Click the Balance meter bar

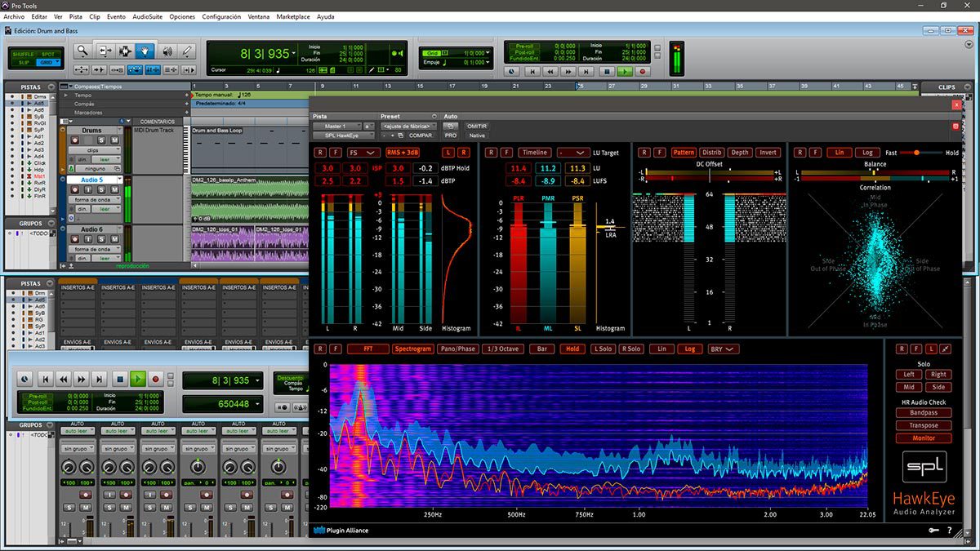tap(875, 174)
